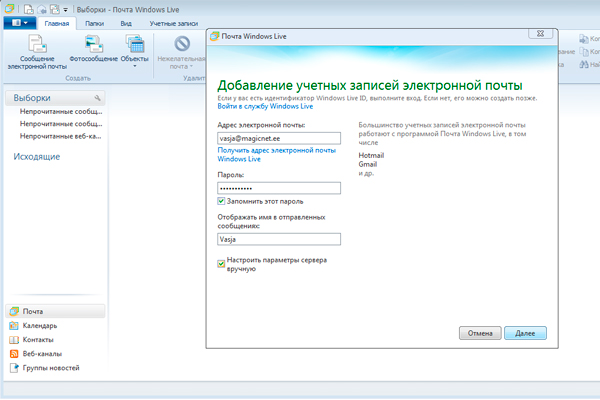This screenshot has height=400, width=600.
Task: Select the second Непрочитанные сообщ... item
Action: tap(61, 124)
